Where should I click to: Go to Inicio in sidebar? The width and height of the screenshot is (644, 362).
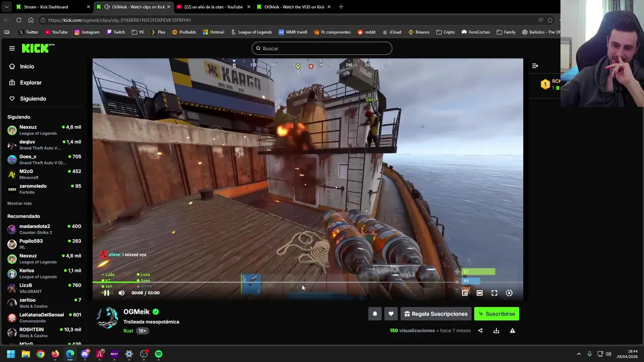click(x=27, y=66)
